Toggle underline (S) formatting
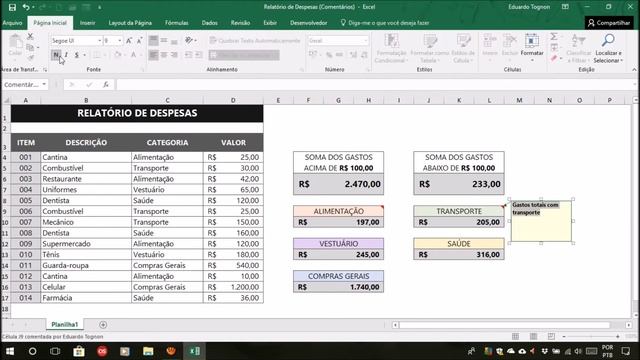Image resolution: width=640 pixels, height=360 pixels. coord(76,55)
